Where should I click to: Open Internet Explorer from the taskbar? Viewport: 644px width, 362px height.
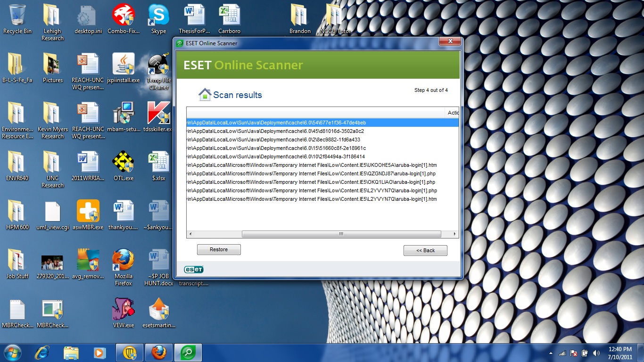point(43,353)
